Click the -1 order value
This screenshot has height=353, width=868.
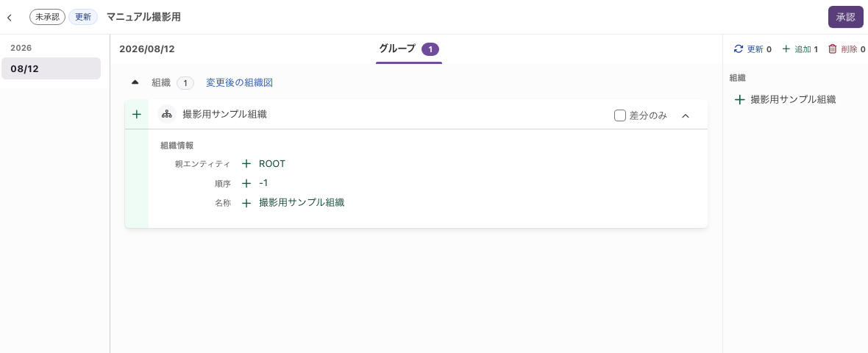tap(263, 182)
